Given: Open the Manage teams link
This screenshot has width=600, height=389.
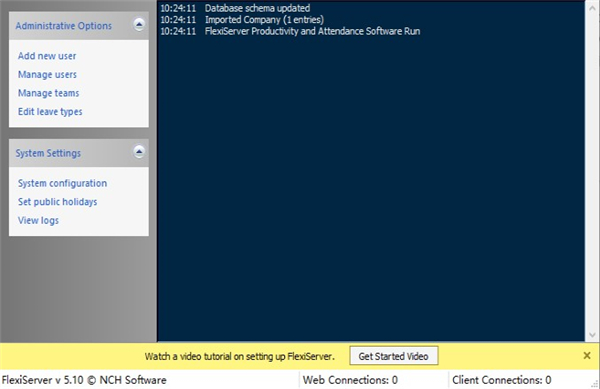Looking at the screenshot, I should tap(49, 93).
